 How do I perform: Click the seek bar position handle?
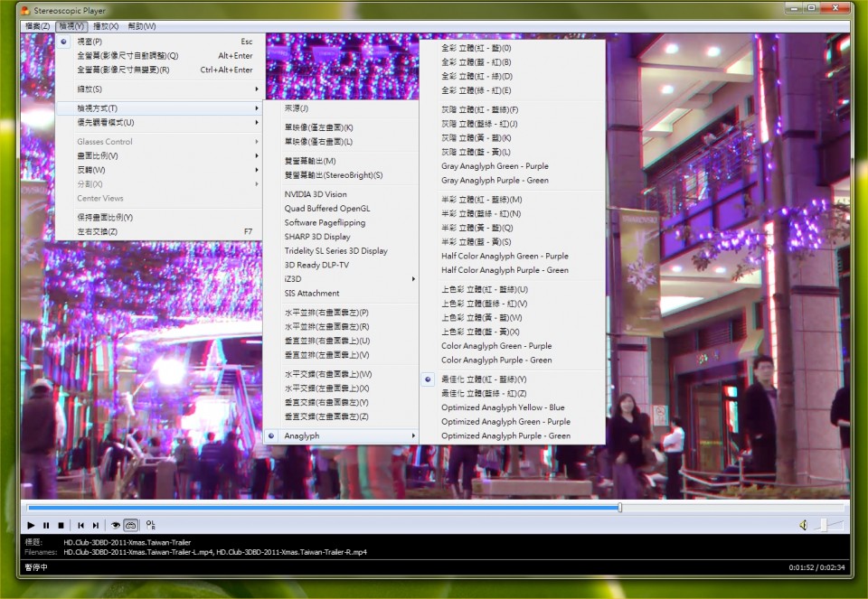pyautogui.click(x=620, y=507)
